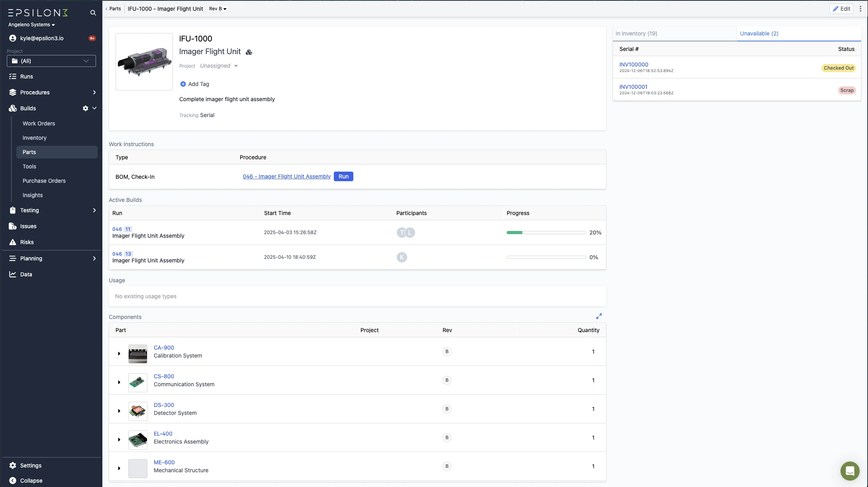Screen dimensions: 868x487
Task: Open the chat support bubble
Action: pyautogui.click(x=850, y=471)
